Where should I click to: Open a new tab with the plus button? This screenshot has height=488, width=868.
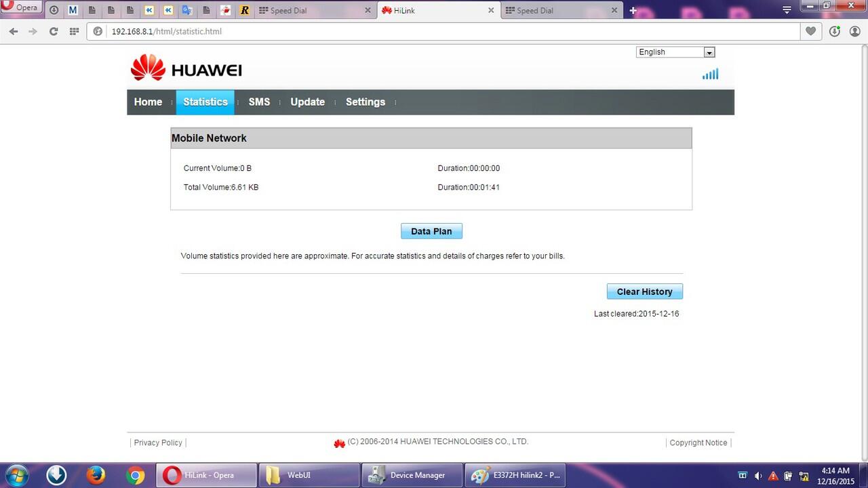[633, 10]
